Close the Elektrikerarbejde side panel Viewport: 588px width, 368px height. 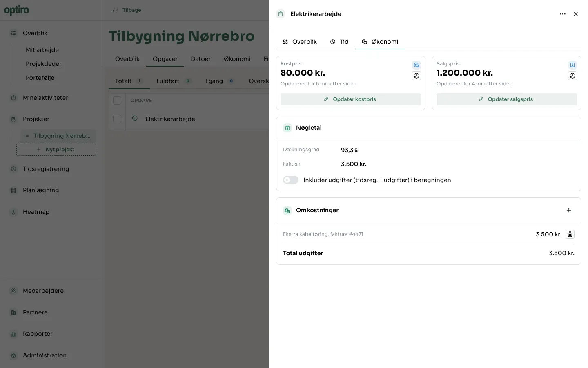pyautogui.click(x=576, y=14)
